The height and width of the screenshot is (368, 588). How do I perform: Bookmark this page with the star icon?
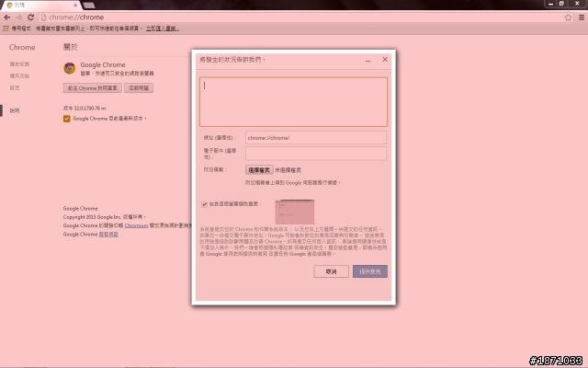click(568, 17)
